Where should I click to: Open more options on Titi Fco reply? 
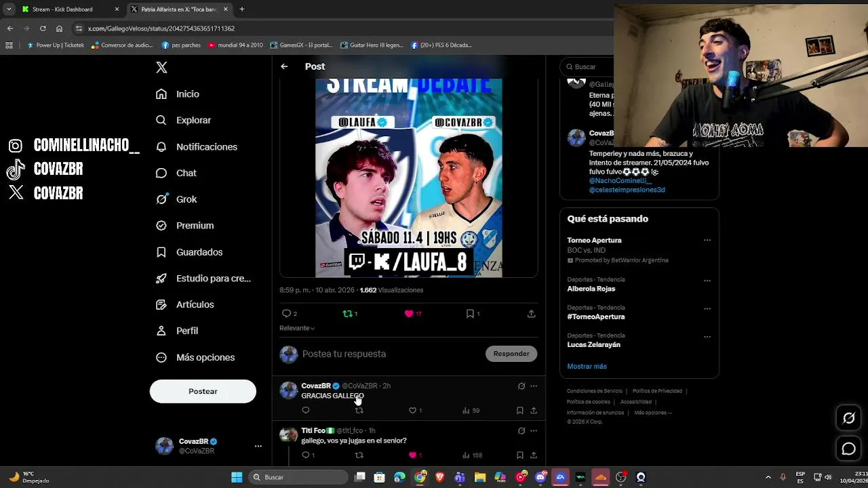(534, 430)
